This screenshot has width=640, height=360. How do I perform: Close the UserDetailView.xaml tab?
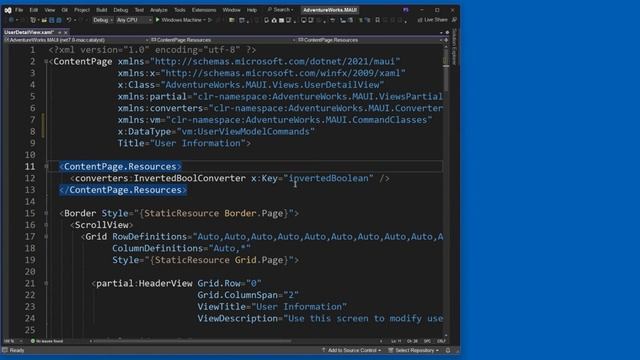click(x=66, y=32)
